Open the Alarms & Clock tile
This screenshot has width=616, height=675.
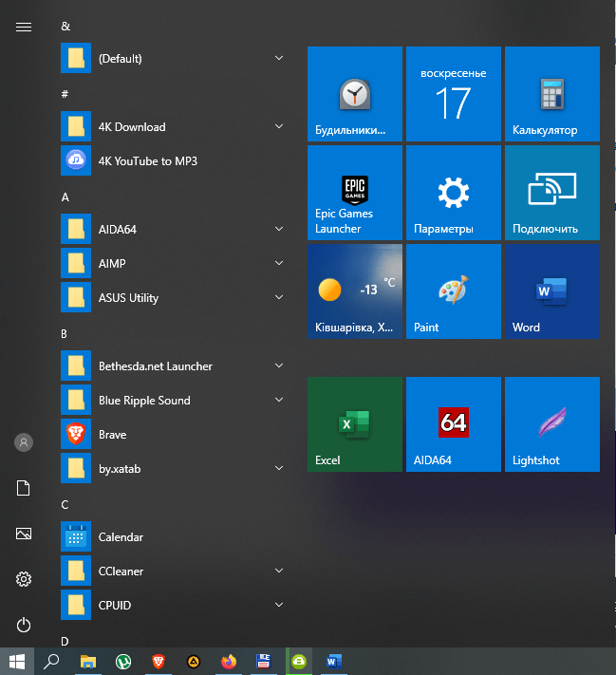355,94
